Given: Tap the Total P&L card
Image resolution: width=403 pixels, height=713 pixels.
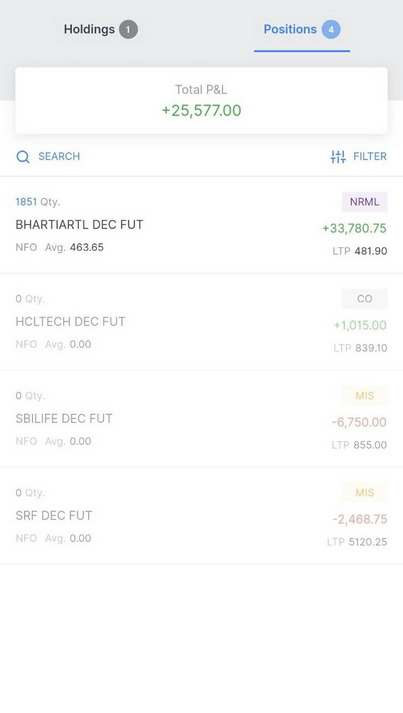Looking at the screenshot, I should 202,100.
